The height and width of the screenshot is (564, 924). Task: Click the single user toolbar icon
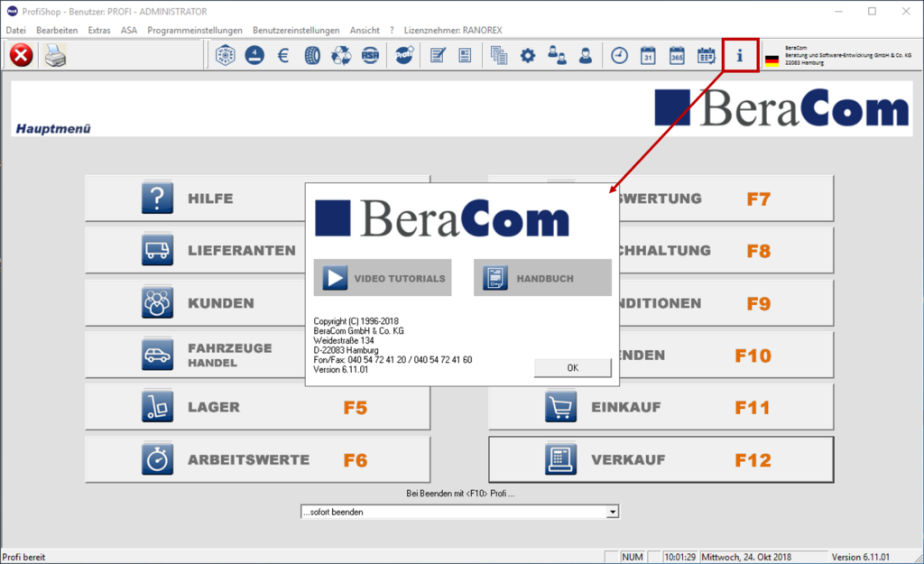(585, 55)
